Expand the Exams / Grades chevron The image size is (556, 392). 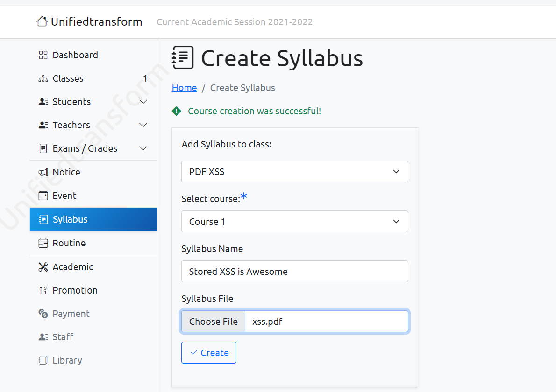click(143, 149)
